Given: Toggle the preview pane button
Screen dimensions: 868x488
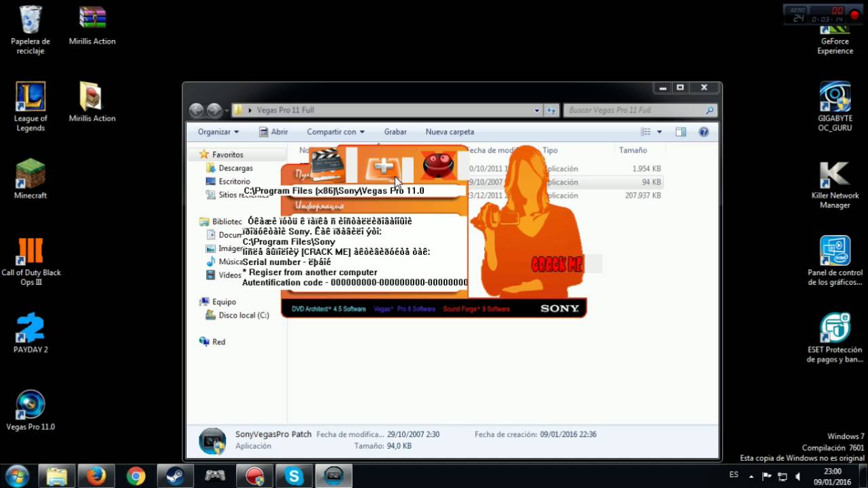Looking at the screenshot, I should click(x=681, y=132).
